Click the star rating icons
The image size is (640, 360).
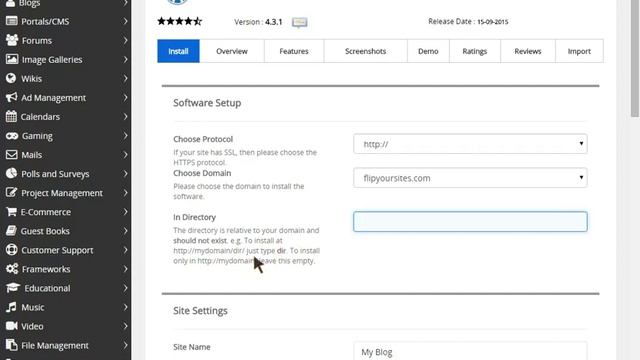tap(180, 21)
